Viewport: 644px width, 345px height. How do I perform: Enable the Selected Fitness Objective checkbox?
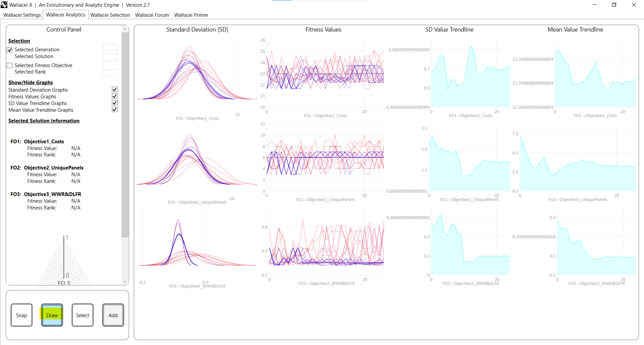(x=9, y=65)
